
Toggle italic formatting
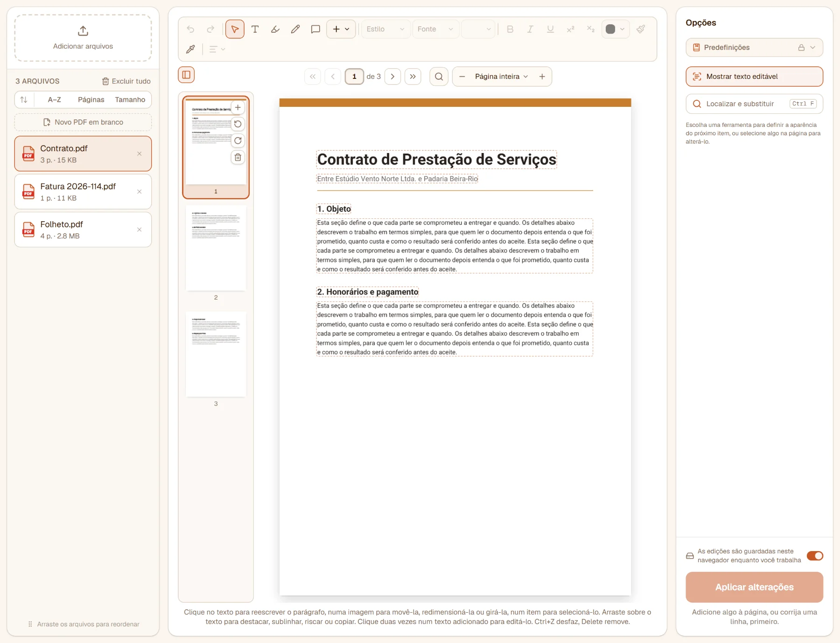(530, 29)
